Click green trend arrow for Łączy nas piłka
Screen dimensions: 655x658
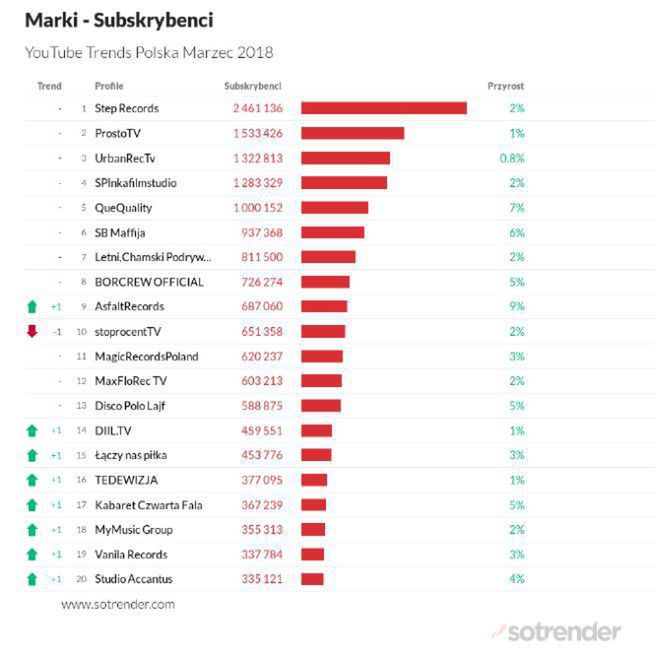tap(32, 455)
